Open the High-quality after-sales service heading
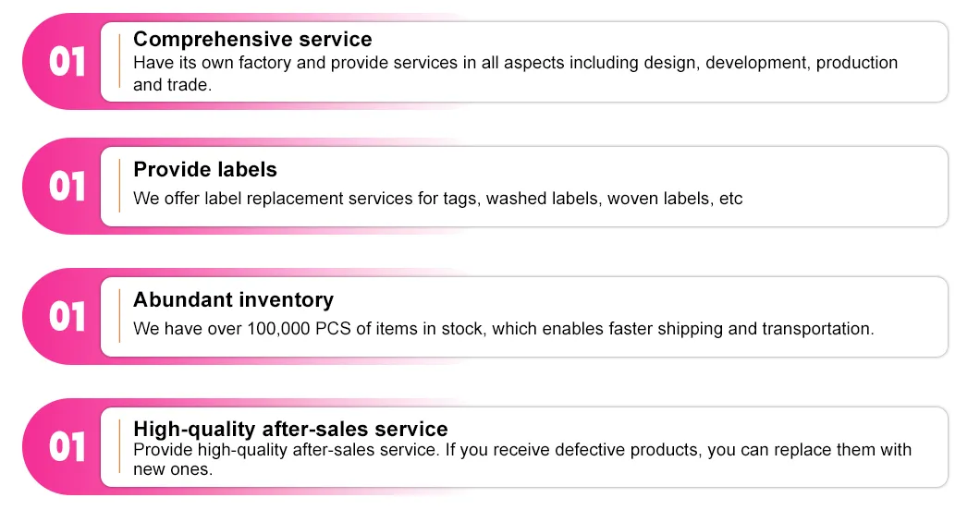 (x=290, y=429)
